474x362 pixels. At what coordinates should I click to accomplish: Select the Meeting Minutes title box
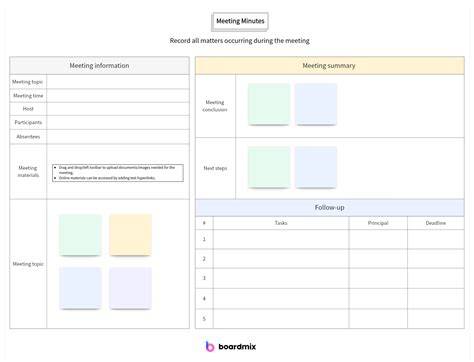pyautogui.click(x=240, y=21)
